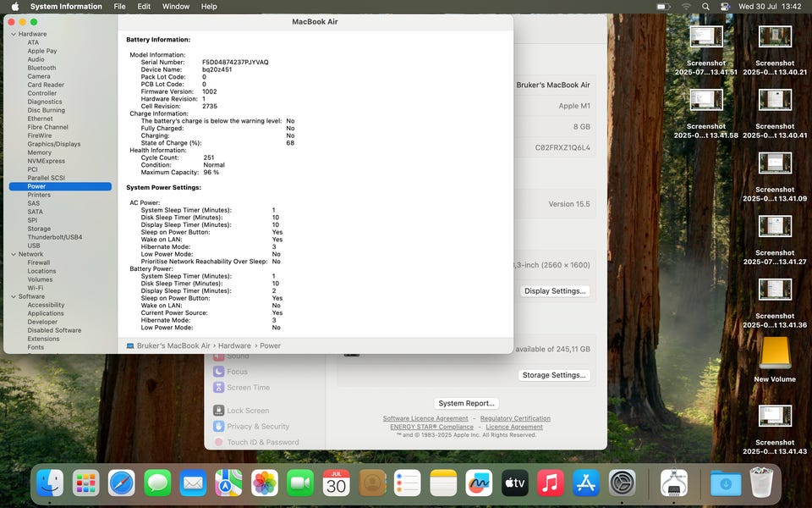Open Reminders in the dock
This screenshot has height=508, width=812.
coord(408,483)
